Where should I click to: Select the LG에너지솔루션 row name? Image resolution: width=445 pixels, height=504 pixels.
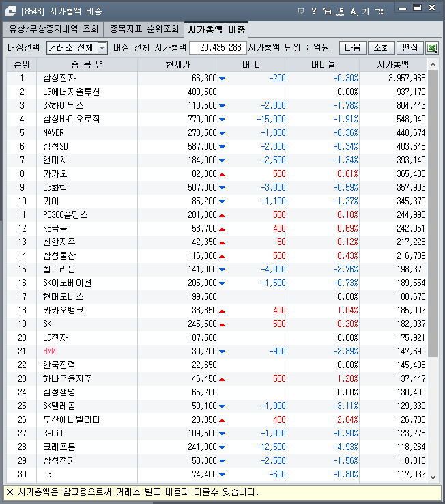coord(72,92)
